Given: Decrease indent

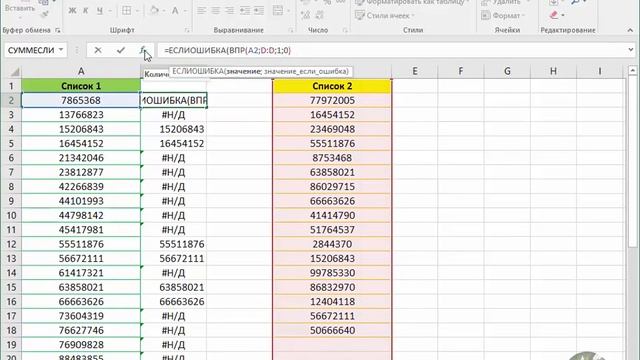Looking at the screenshot, I should [x=245, y=11].
